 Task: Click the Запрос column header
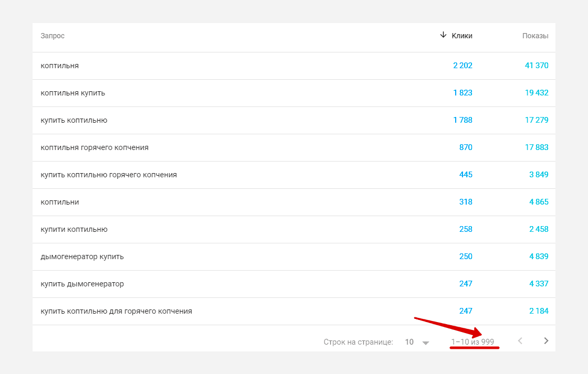coord(52,36)
